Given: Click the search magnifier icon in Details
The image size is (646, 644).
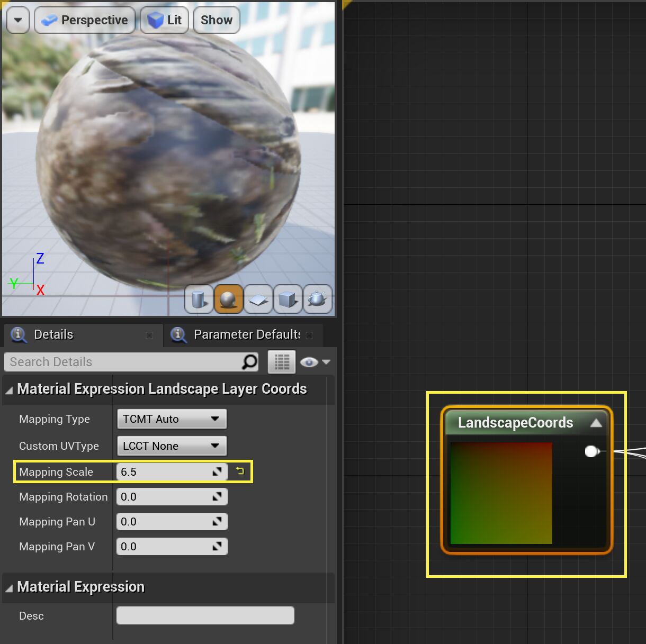Looking at the screenshot, I should click(x=249, y=362).
